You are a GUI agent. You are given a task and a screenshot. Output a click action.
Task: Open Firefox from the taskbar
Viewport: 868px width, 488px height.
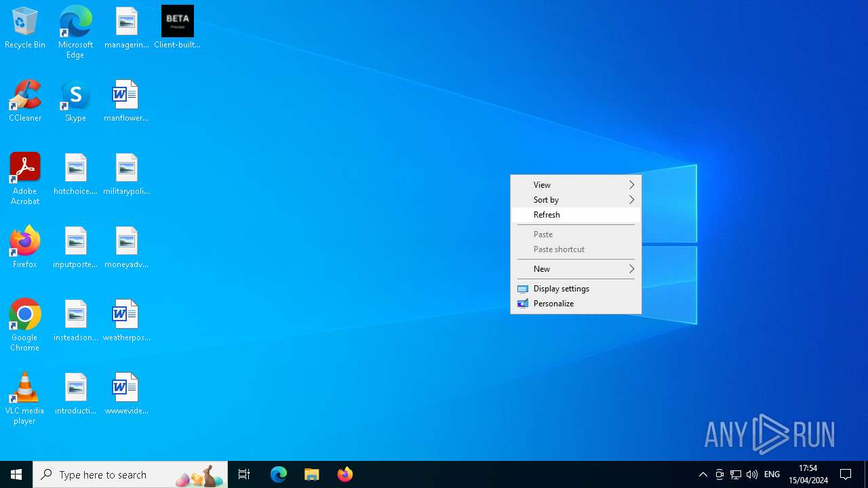(345, 474)
